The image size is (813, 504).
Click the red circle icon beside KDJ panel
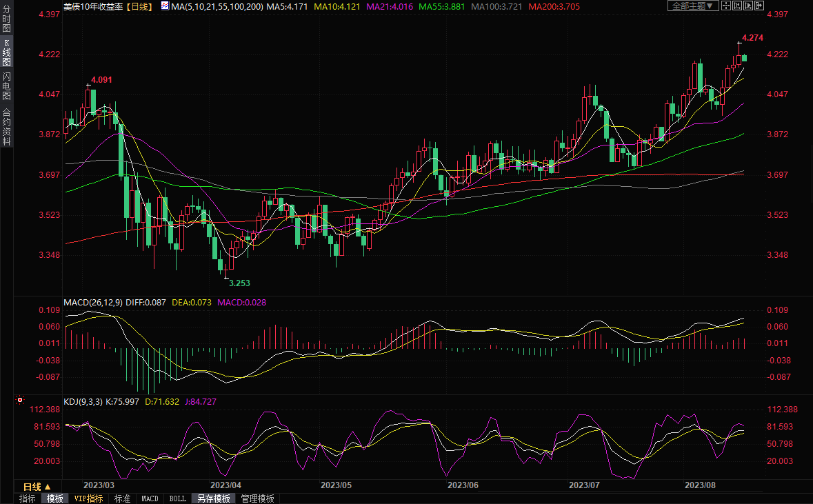pos(20,400)
